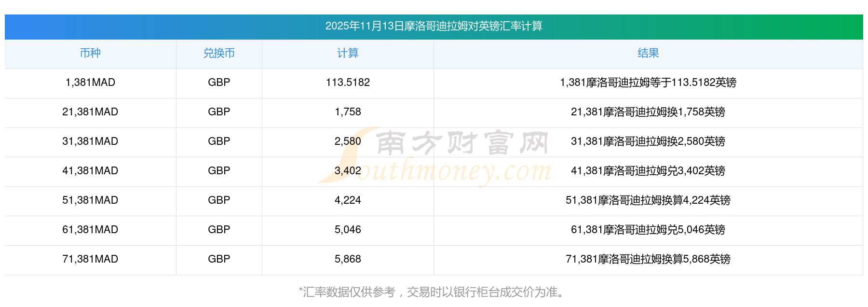Click GBP in the 71,381MAD row
This screenshot has width=868, height=307.
219,259
